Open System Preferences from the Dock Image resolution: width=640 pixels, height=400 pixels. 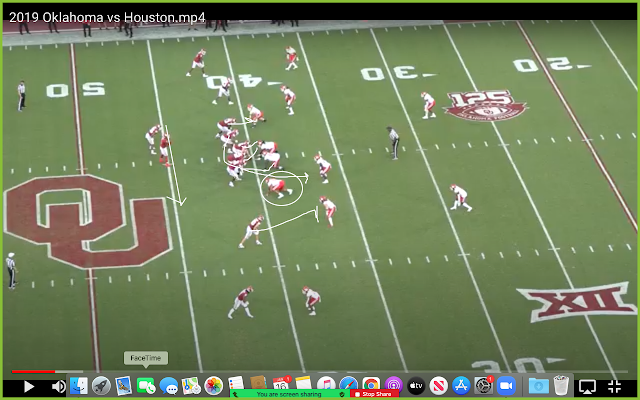[484, 386]
